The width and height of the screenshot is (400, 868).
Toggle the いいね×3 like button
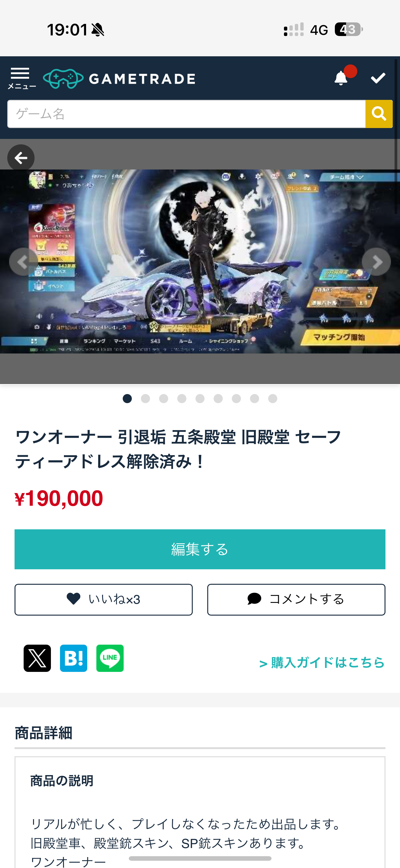click(104, 600)
